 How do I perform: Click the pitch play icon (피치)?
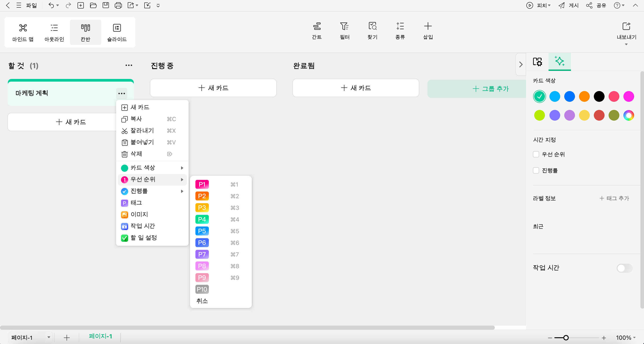click(529, 5)
